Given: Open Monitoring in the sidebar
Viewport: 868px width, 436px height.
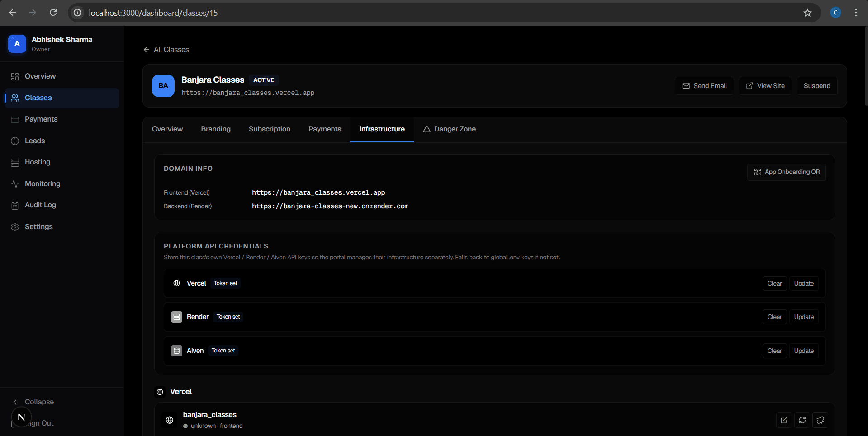Looking at the screenshot, I should [x=62, y=184].
